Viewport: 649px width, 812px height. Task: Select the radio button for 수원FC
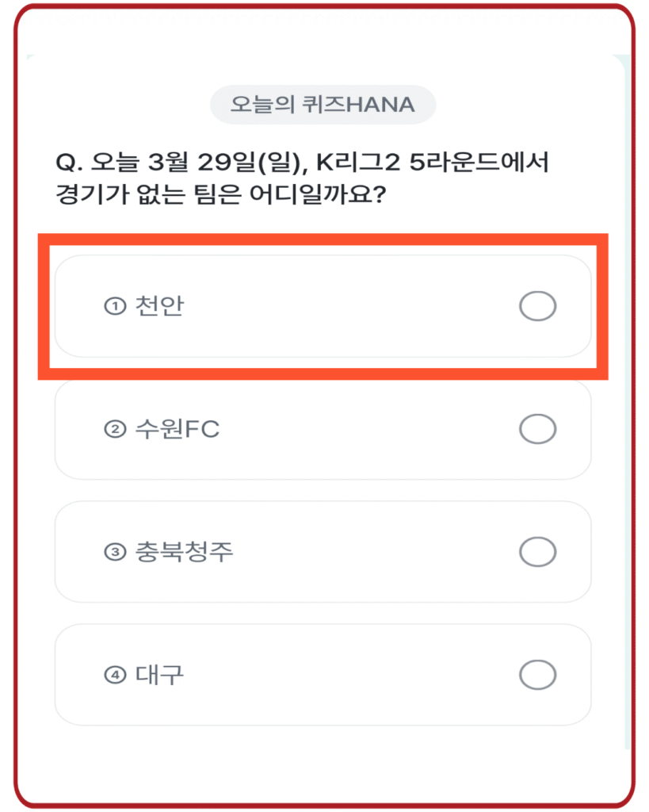point(537,428)
